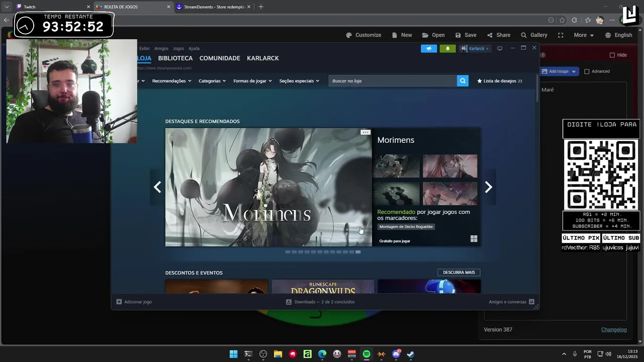Click the Customize palette button in the wheel page
644x362 pixels.
click(363, 35)
